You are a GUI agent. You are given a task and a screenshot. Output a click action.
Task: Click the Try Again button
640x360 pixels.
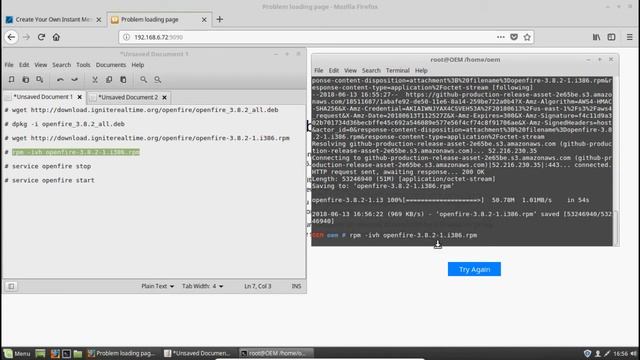coord(474,269)
